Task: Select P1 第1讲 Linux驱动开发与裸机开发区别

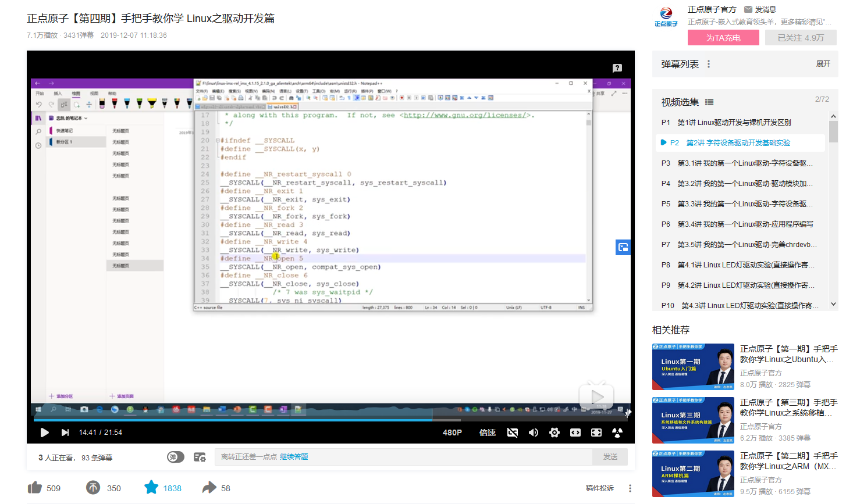Action: pos(740,123)
